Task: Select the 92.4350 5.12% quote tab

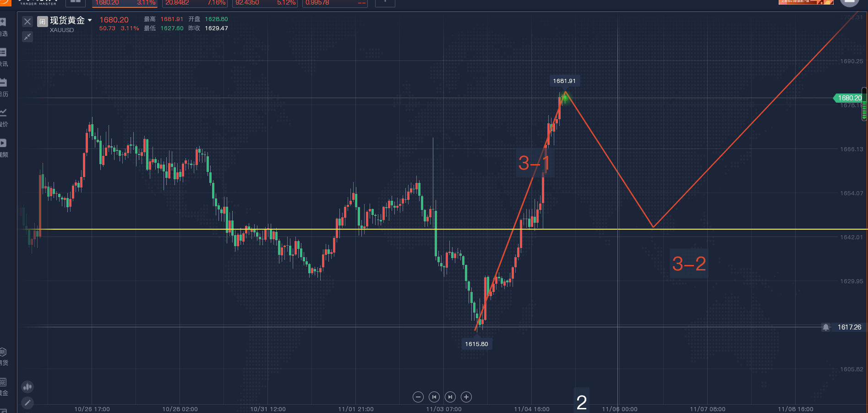Action: (x=265, y=3)
